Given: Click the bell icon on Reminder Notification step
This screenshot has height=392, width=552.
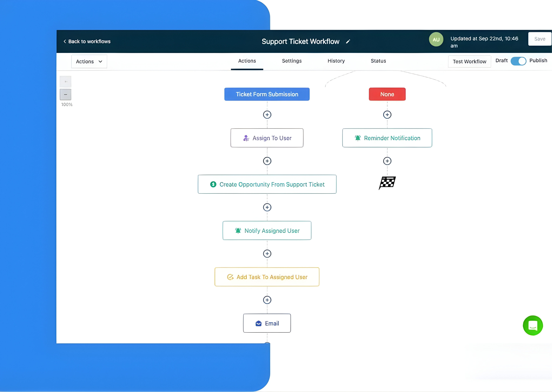Looking at the screenshot, I should click(x=358, y=138).
